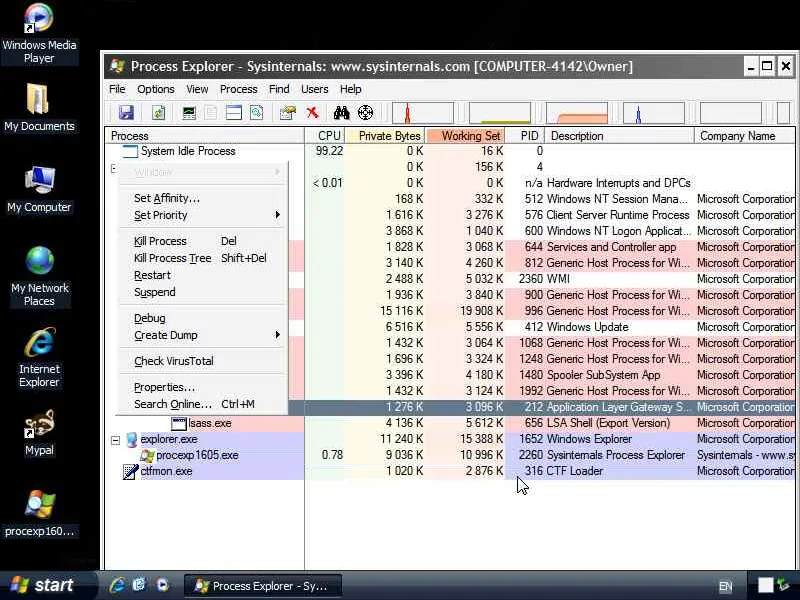Click the commit history mini graph

click(499, 113)
